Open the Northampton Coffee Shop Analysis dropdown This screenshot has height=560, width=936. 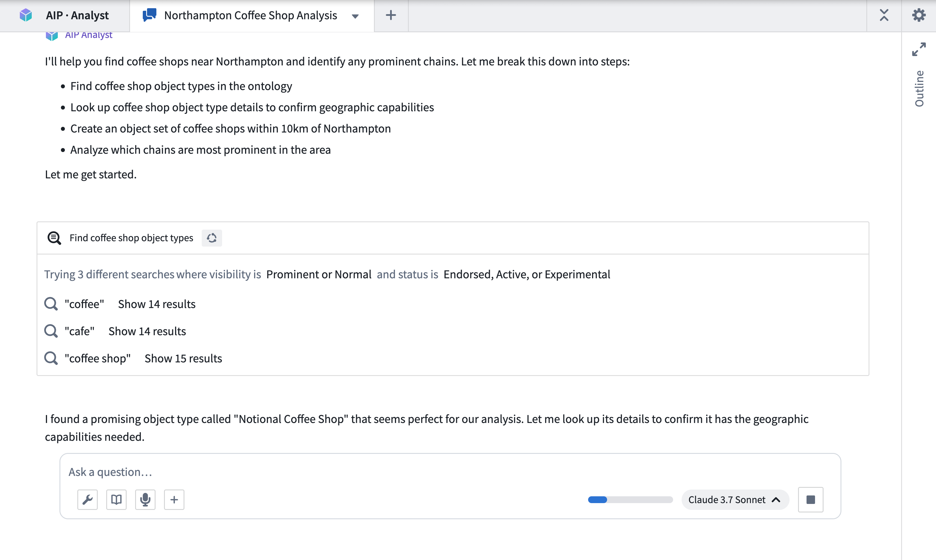pos(354,16)
